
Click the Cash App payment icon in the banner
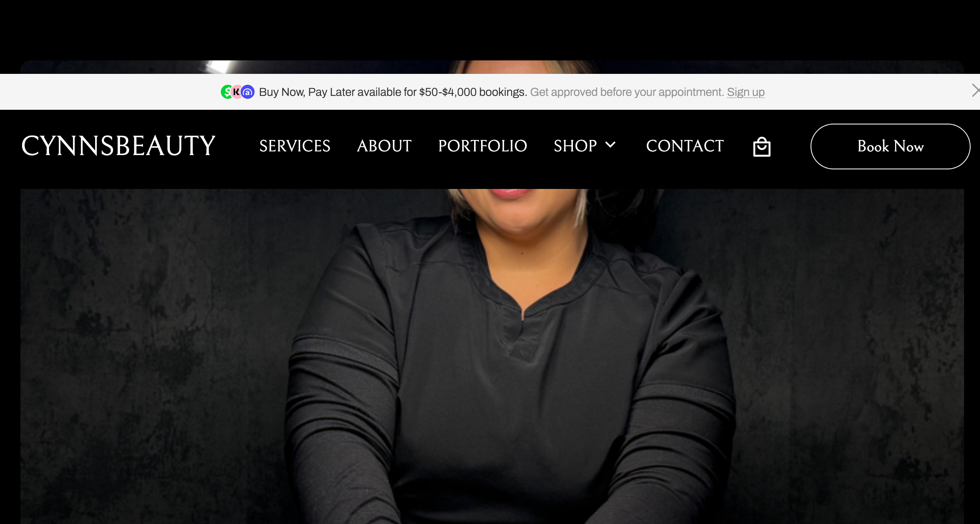click(x=227, y=92)
